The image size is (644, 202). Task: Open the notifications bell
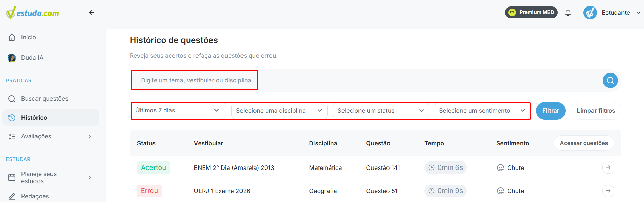click(568, 13)
